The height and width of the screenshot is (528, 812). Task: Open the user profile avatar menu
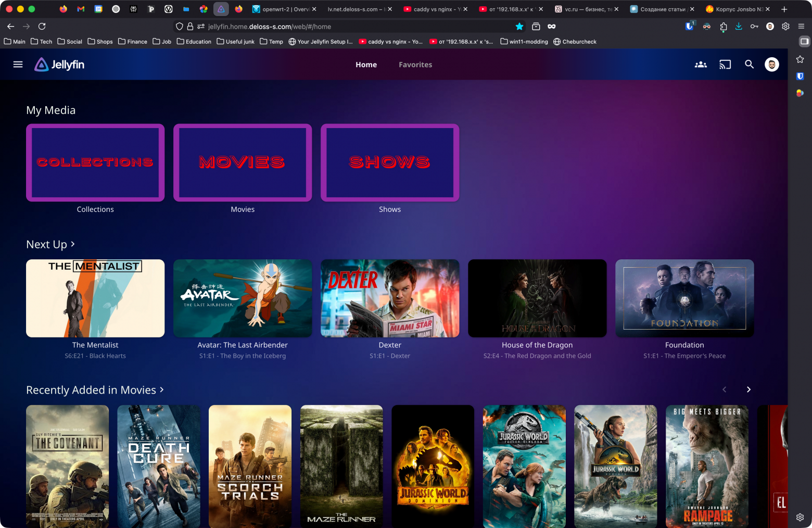(771, 64)
